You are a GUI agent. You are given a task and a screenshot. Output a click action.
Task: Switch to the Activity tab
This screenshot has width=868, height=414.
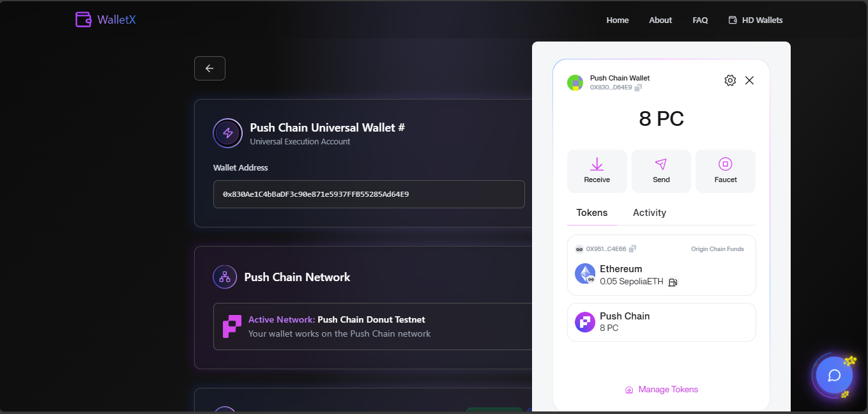coord(650,213)
